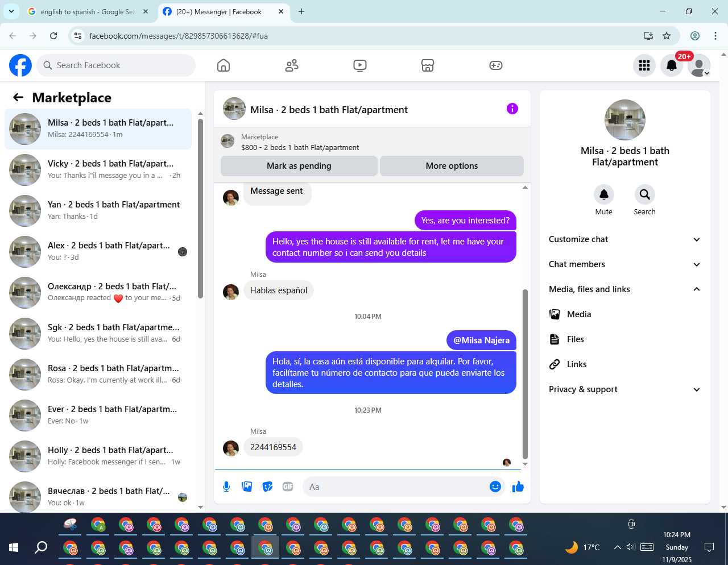The width and height of the screenshot is (728, 565).
Task: Open the Friends icon in top navigation
Action: (292, 65)
